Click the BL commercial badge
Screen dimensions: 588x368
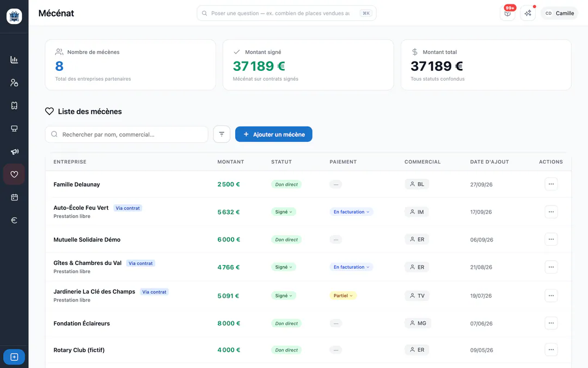click(x=416, y=184)
